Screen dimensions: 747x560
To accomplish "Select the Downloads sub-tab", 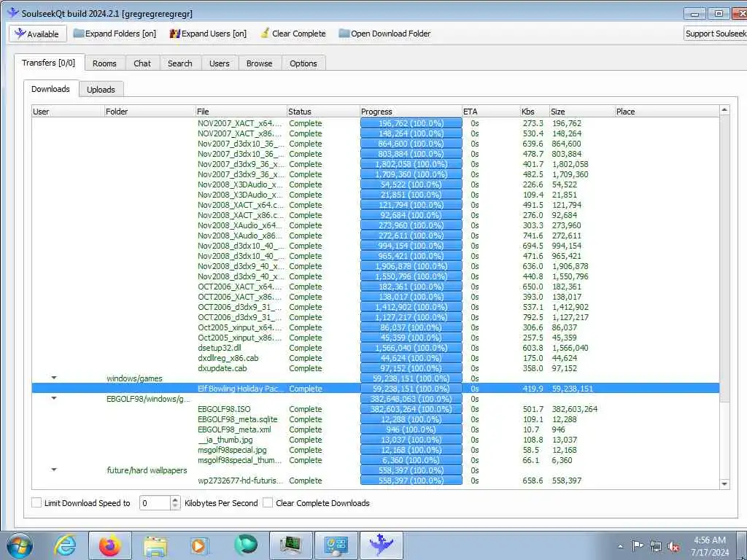I will 50,88.
